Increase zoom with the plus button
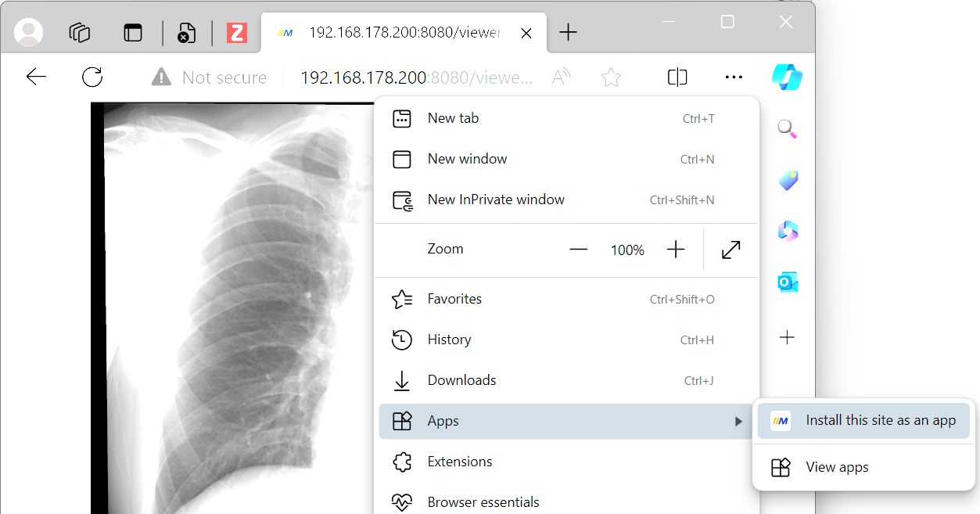Image resolution: width=980 pixels, height=514 pixels. 676,250
